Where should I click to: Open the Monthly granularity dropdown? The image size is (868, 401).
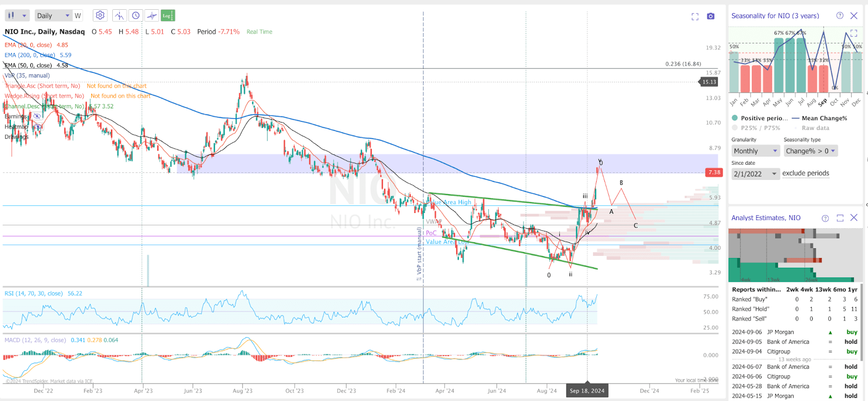756,151
